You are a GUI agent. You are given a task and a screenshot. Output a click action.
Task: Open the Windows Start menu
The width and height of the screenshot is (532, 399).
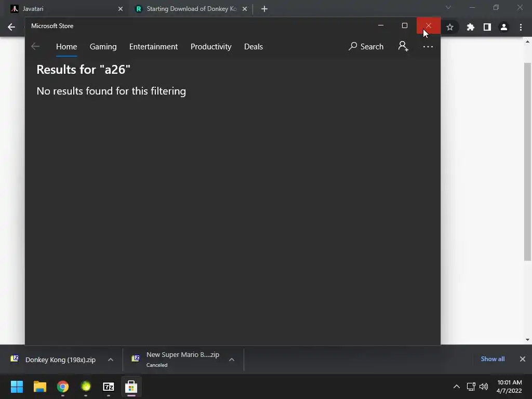pyautogui.click(x=17, y=387)
